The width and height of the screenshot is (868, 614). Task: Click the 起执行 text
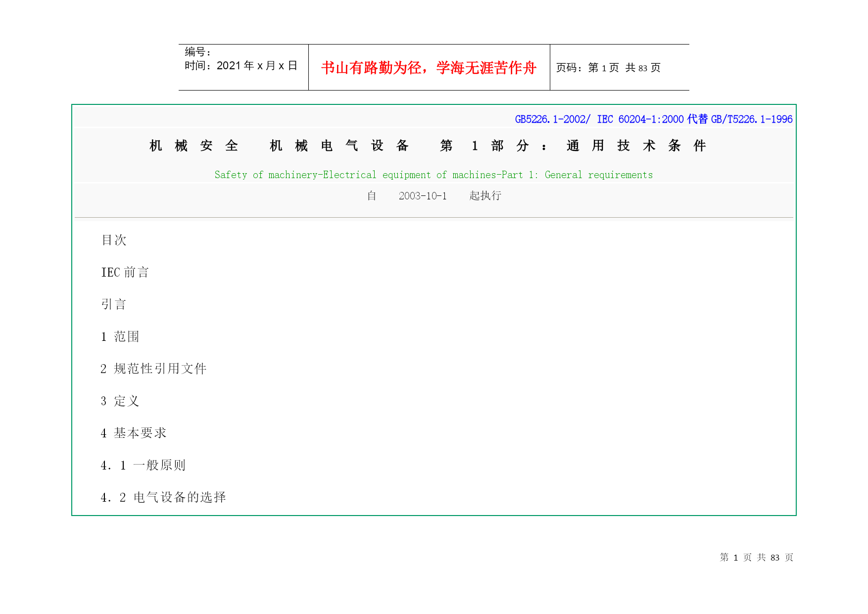[485, 196]
